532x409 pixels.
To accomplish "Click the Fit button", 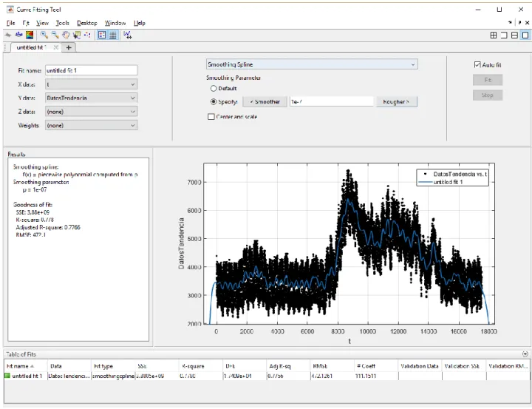I will click(488, 80).
